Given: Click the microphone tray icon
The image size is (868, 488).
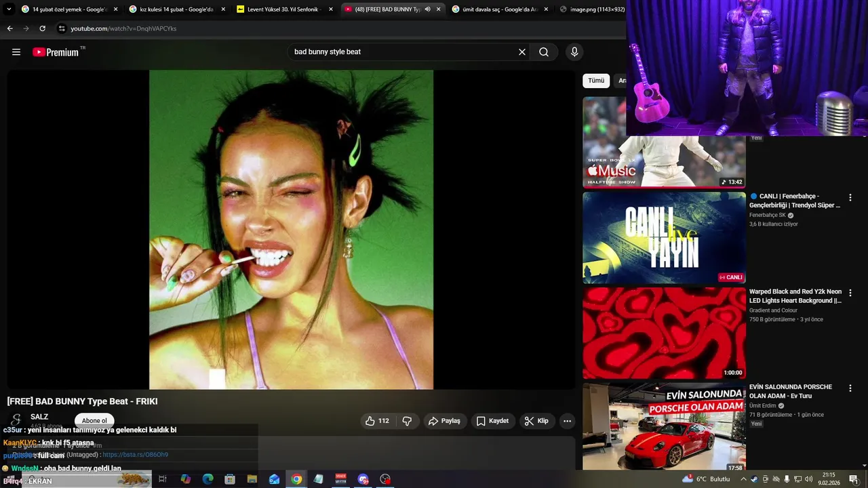Looking at the screenshot, I should pyautogui.click(x=787, y=479).
